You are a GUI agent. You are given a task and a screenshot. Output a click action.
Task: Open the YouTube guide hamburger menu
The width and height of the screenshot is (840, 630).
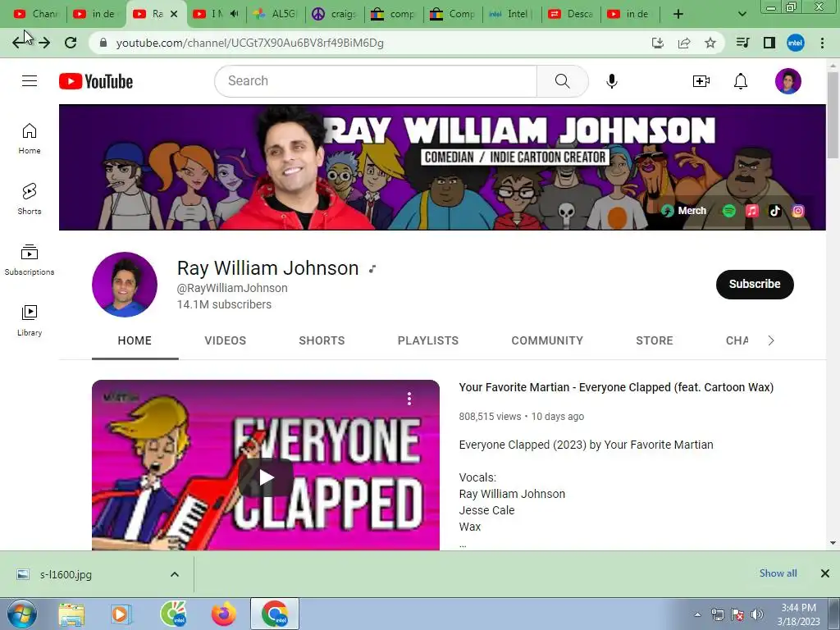point(30,81)
